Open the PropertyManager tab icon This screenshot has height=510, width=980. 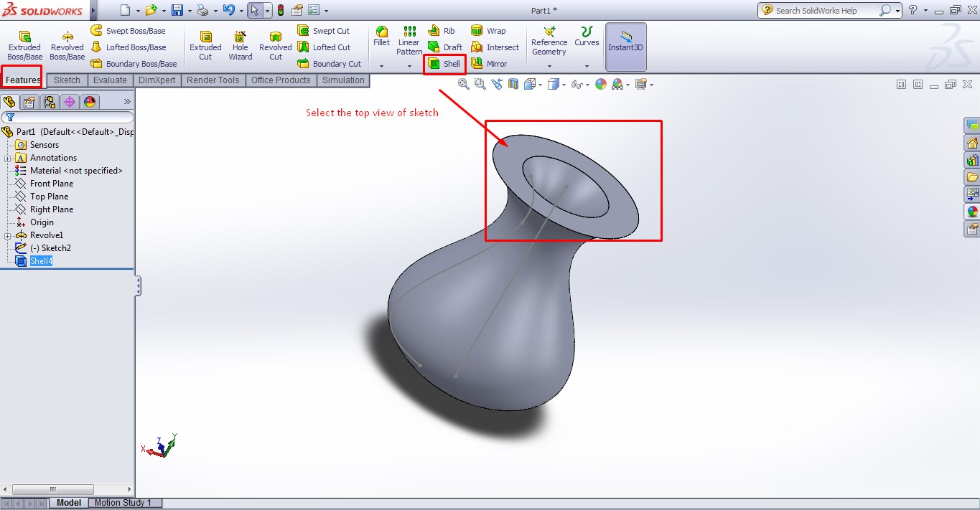29,102
